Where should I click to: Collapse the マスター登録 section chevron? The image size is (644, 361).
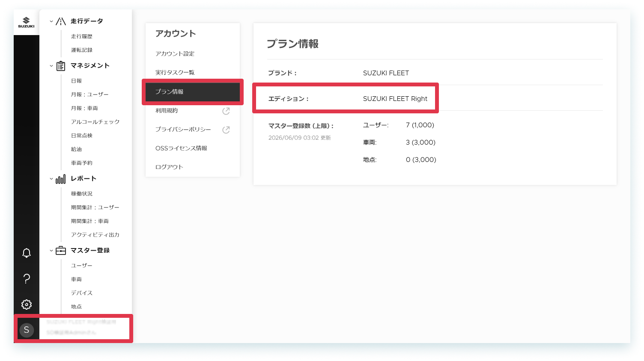coord(51,251)
